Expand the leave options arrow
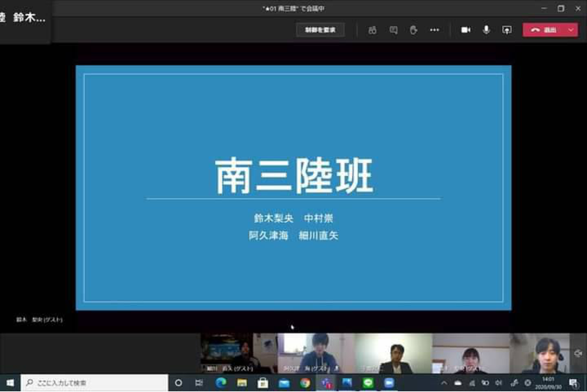 [x=571, y=30]
